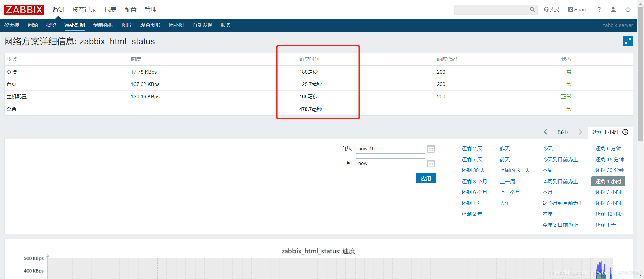
Task: Click the global search input field
Action: point(491,10)
